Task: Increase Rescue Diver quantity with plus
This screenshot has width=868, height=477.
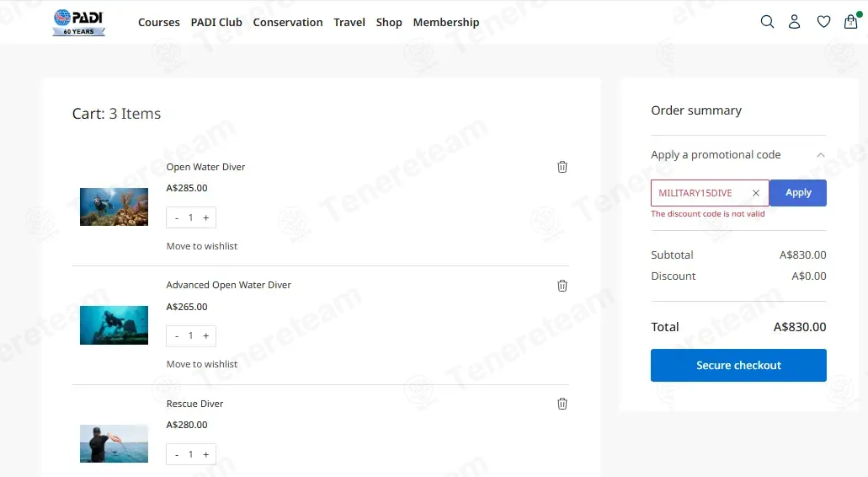Action: (206, 454)
